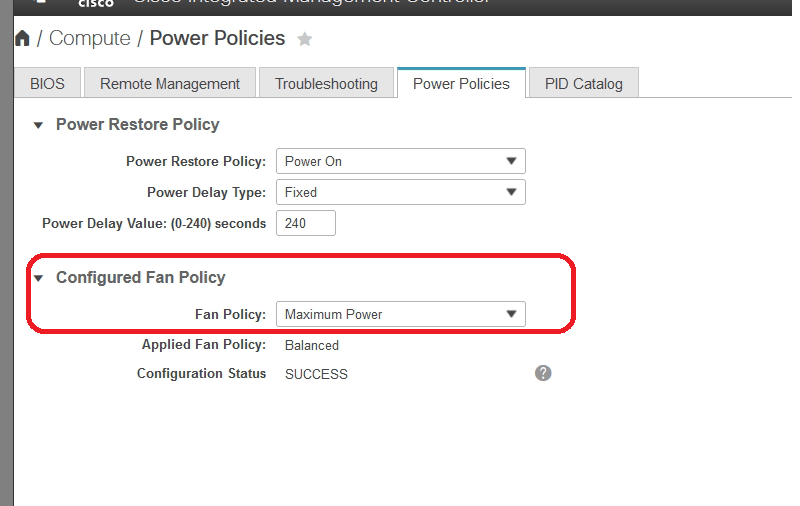Mark page as favorite with star icon
Image resolution: width=800 pixels, height=506 pixels.
pyautogui.click(x=305, y=39)
